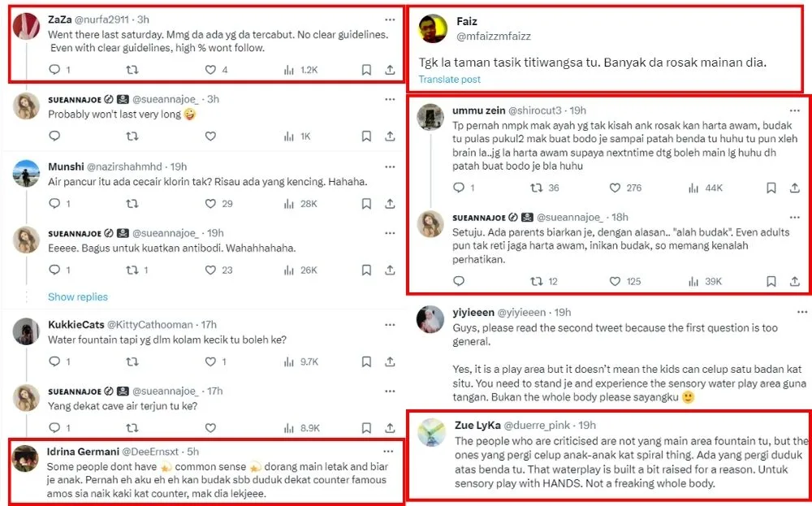View 28K views on Munshi's tweet
This screenshot has height=506, width=812.
pos(300,204)
